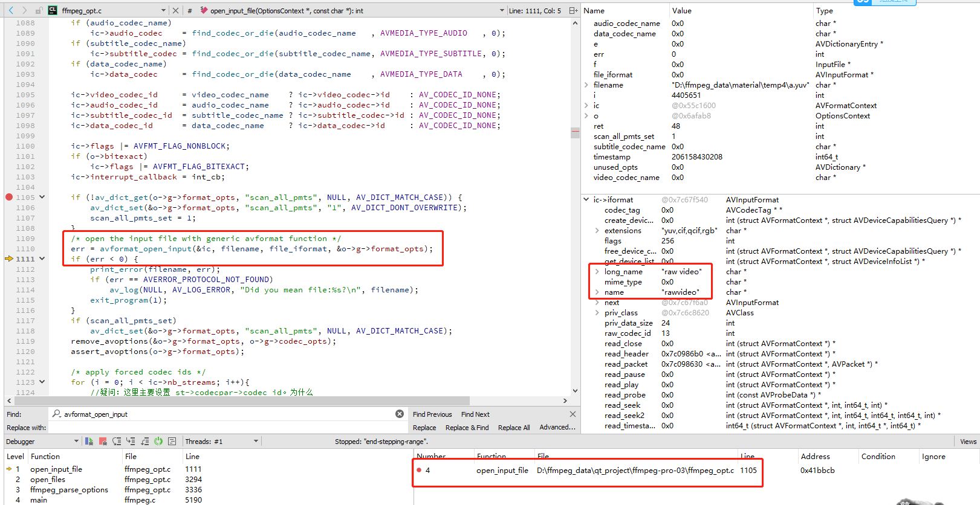Open the ffmpeg_opt.c file selector dropdown
This screenshot has width=980, height=505.
click(163, 10)
